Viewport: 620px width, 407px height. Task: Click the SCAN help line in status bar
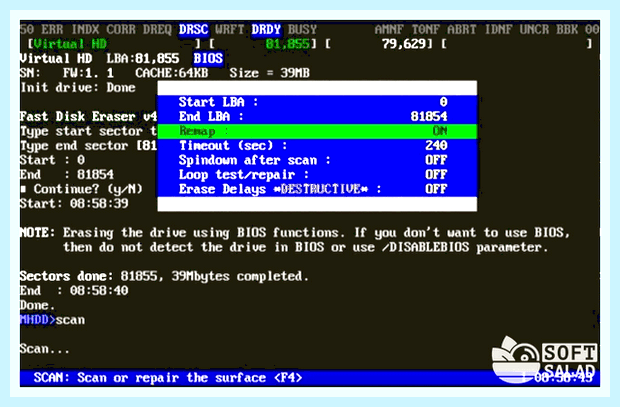[168, 378]
